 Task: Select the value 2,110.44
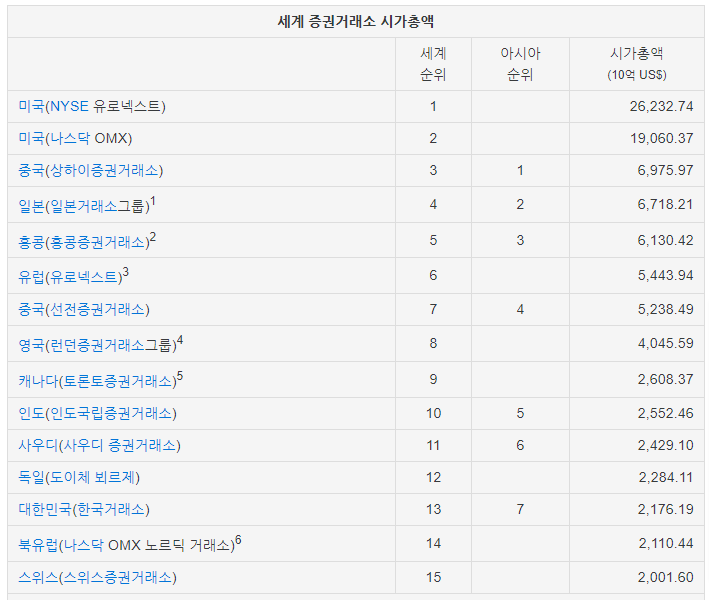coord(666,543)
